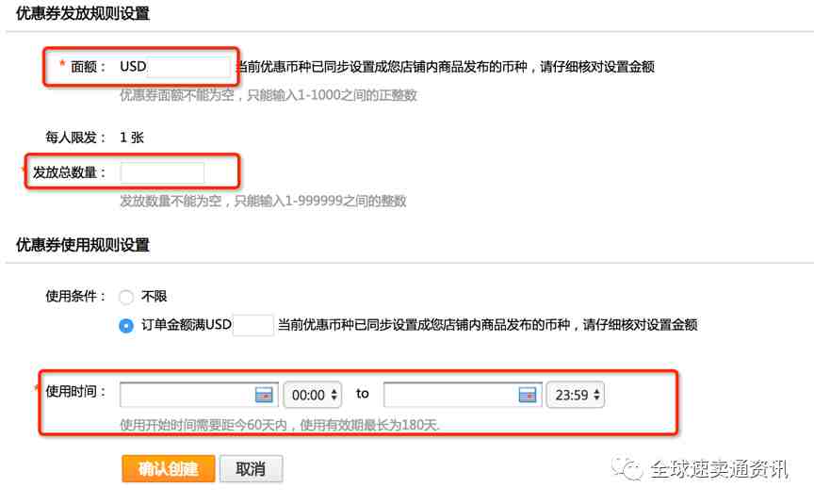Click into the start date text field
Viewport: 814px width, 504px height.
(187, 395)
